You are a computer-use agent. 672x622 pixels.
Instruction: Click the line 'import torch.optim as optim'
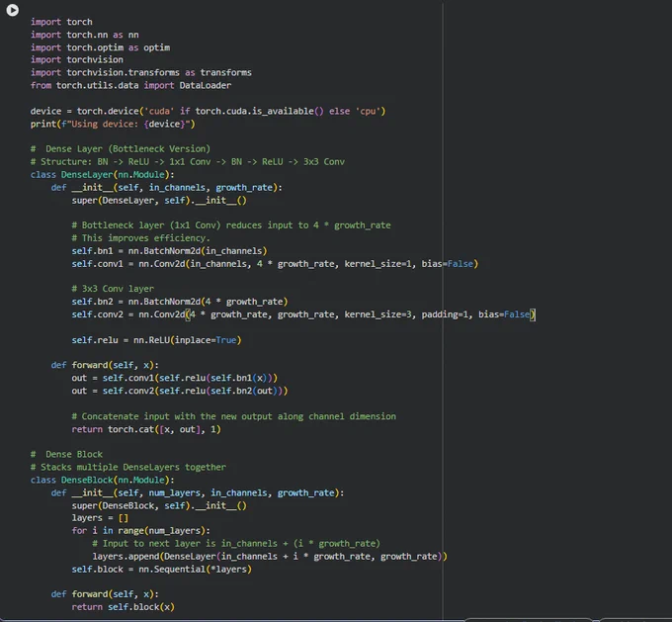tap(100, 47)
